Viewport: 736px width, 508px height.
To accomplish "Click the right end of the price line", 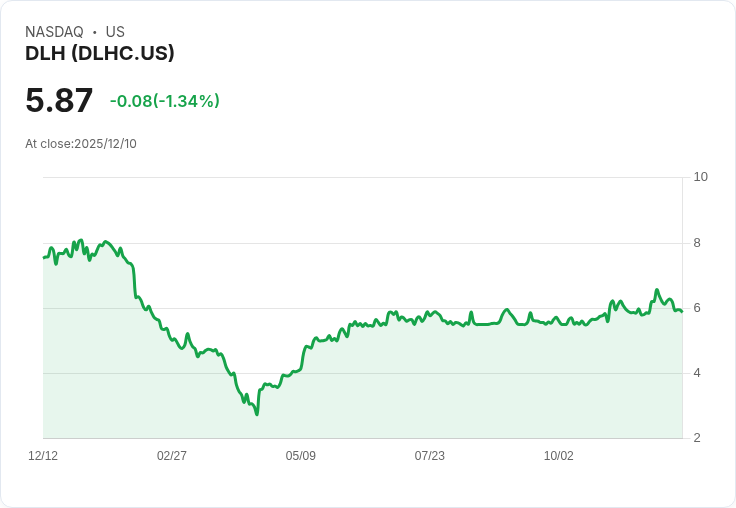I will tap(682, 311).
